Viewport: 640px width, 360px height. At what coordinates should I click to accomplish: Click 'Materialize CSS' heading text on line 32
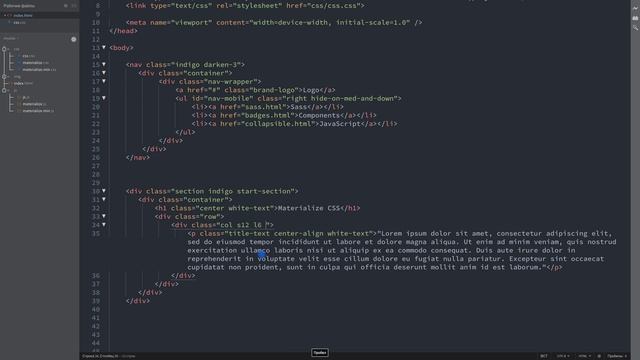[309, 208]
